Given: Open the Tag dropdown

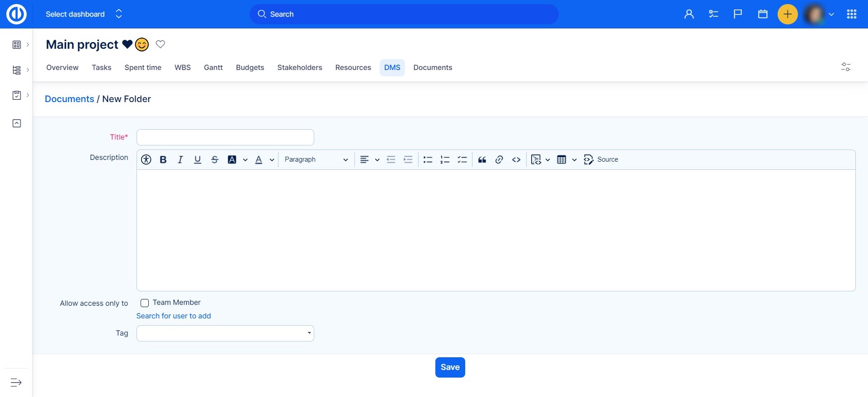Looking at the screenshot, I should coord(225,333).
